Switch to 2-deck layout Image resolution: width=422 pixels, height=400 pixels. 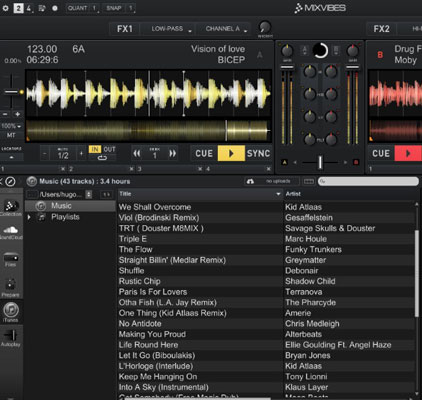(18, 8)
